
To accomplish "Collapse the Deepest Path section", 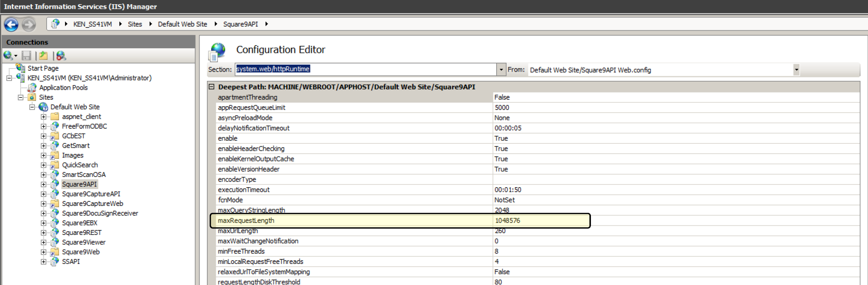I will tap(212, 87).
